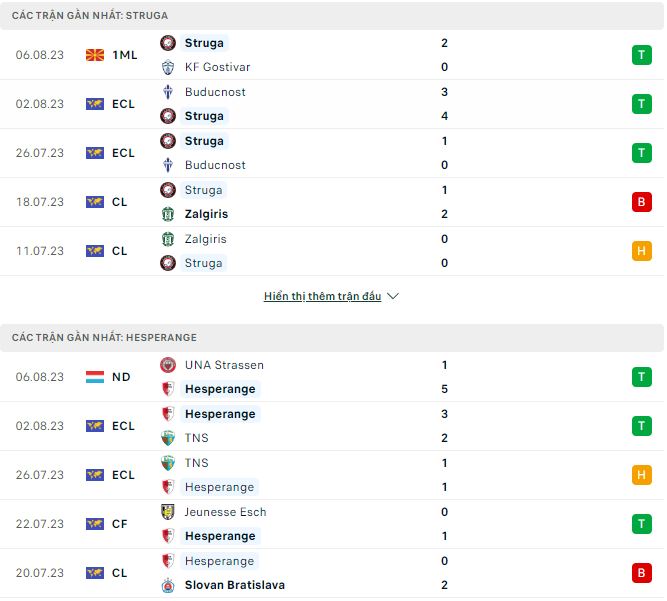This screenshot has height=601, width=667.
Task: Click the CF competition label for Jeunesse Esch match
Action: (120, 524)
